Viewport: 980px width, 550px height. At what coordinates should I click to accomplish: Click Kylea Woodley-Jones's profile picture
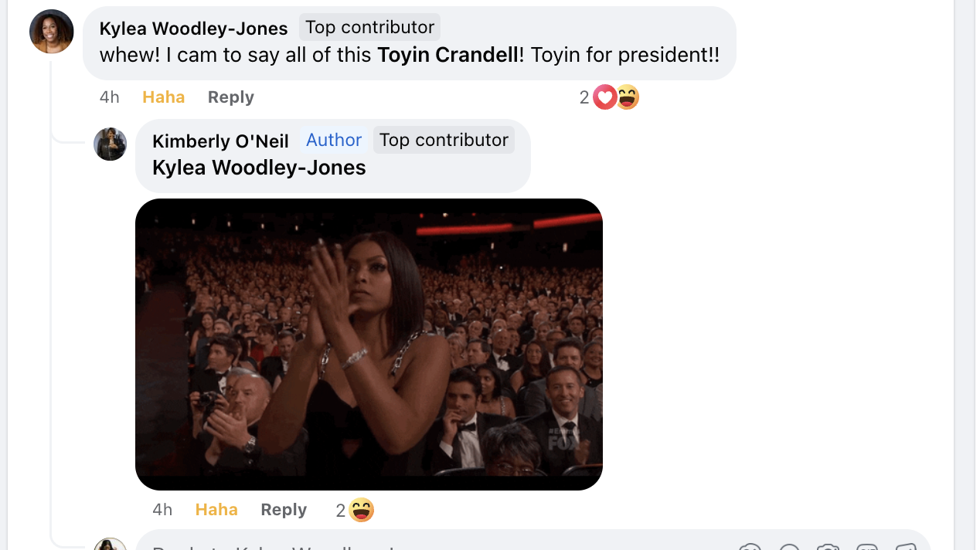point(52,32)
